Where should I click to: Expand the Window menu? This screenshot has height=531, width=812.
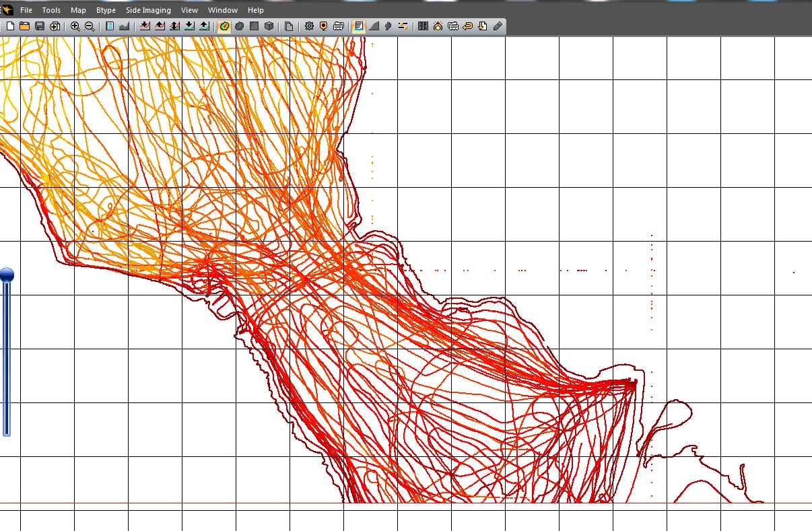pos(222,10)
